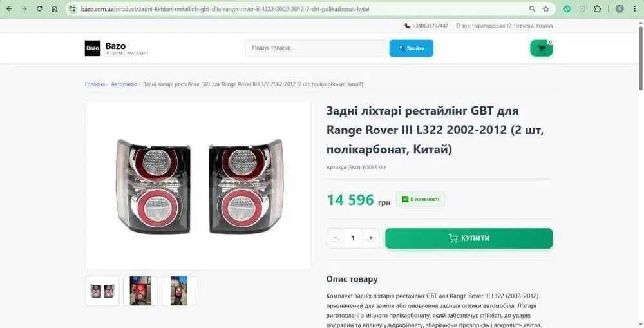
Task: Click the Знайти search button
Action: (411, 48)
